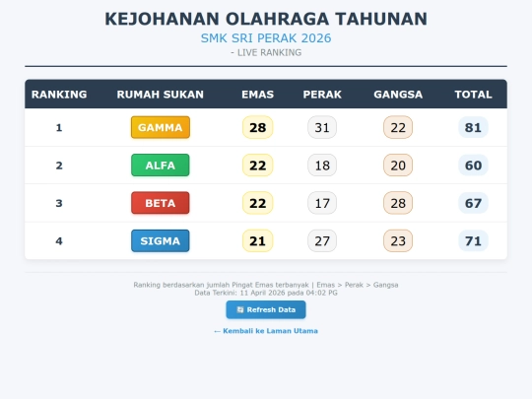
Task: Select the GAMMA house badge
Action: pyautogui.click(x=161, y=127)
